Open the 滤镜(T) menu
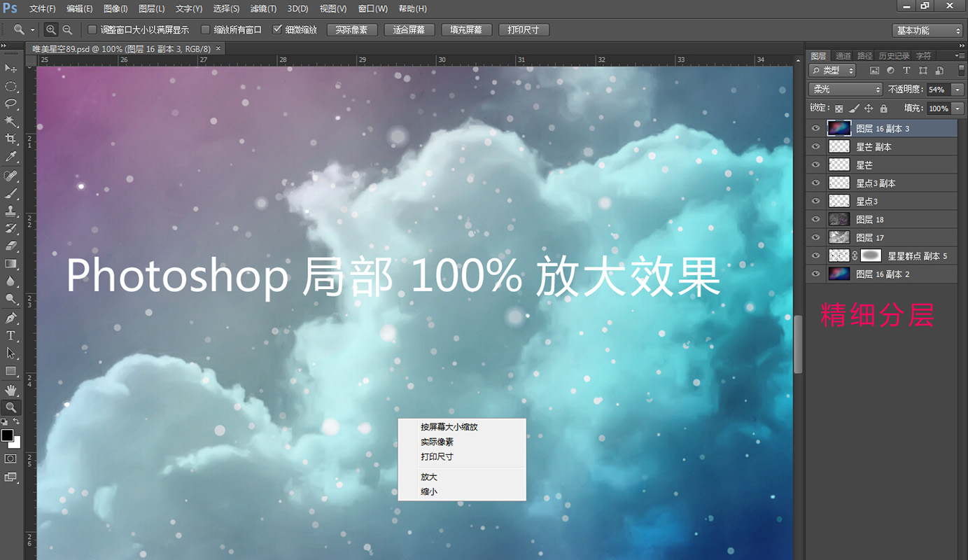The width and height of the screenshot is (968, 560). click(263, 9)
